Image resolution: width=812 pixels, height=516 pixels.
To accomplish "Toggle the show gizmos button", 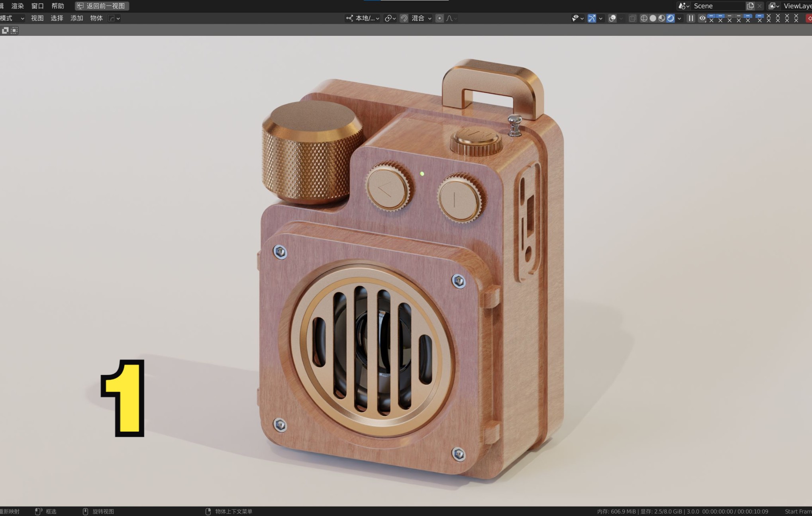I will [x=591, y=18].
